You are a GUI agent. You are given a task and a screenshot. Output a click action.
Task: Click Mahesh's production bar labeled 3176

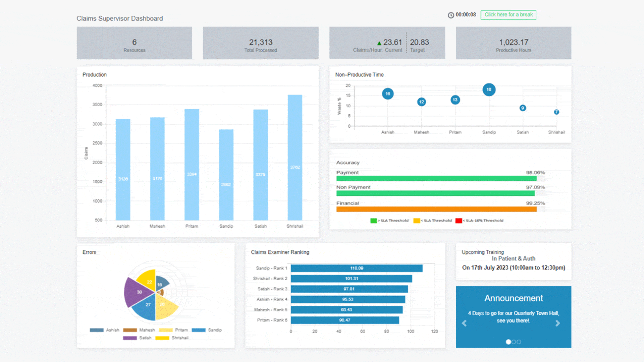click(157, 169)
